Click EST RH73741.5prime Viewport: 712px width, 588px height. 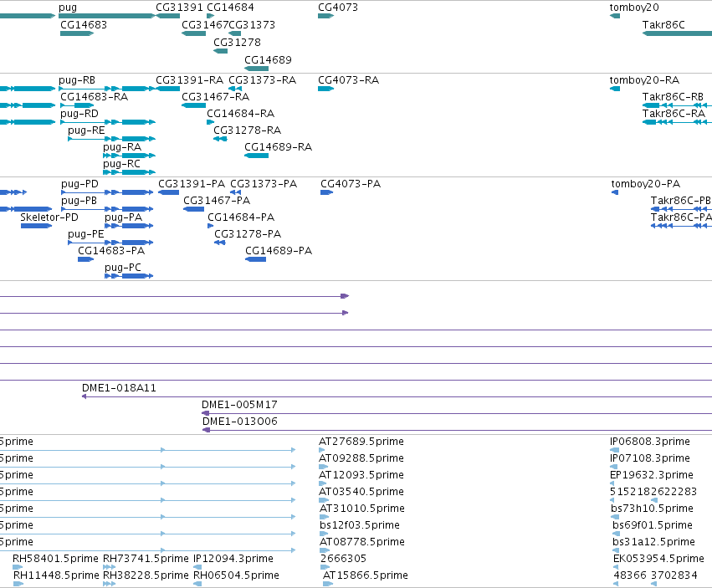click(x=146, y=559)
